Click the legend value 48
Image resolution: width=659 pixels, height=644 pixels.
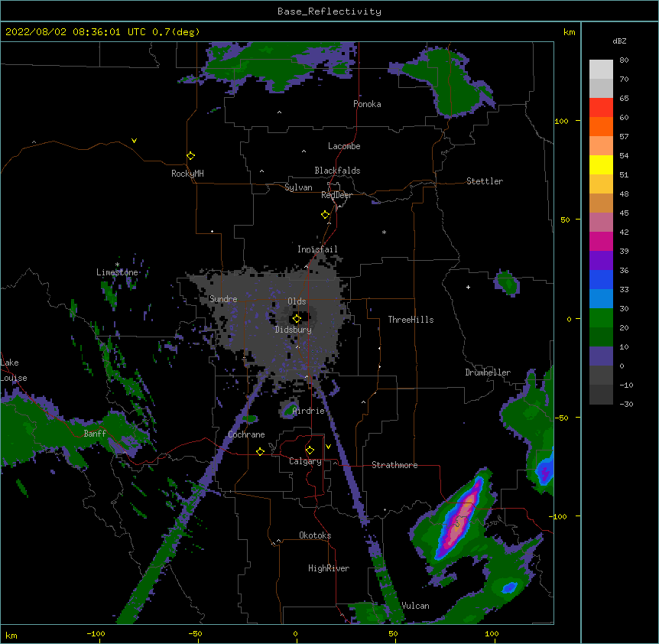pyautogui.click(x=624, y=194)
